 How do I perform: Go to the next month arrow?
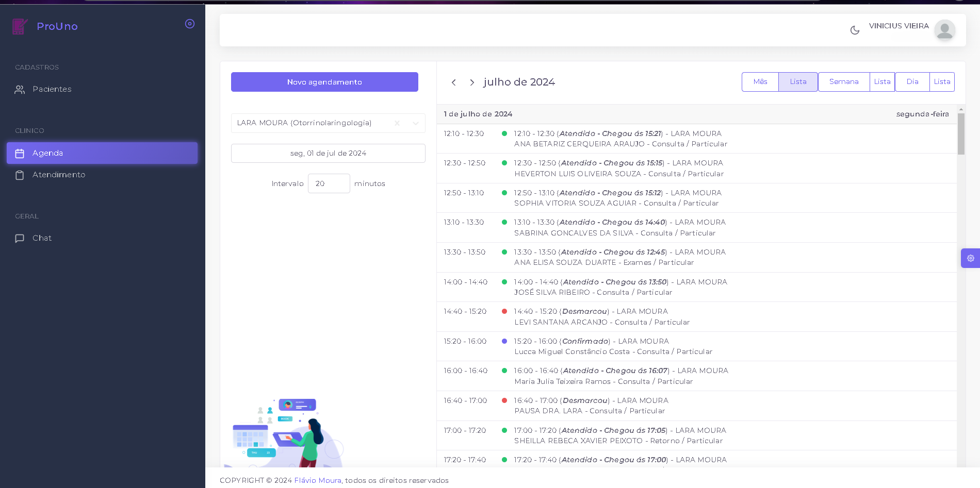coord(472,82)
